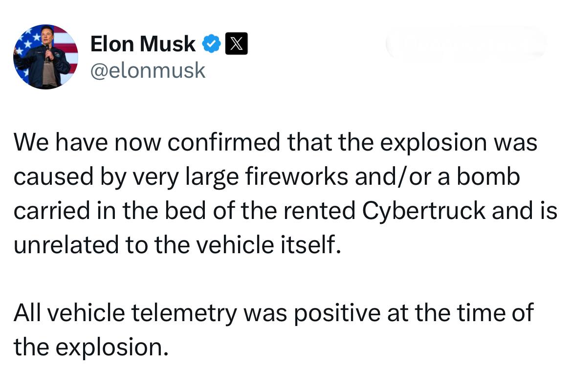572x392 pixels.
Task: Click the "Elon Musk" display name
Action: (142, 44)
